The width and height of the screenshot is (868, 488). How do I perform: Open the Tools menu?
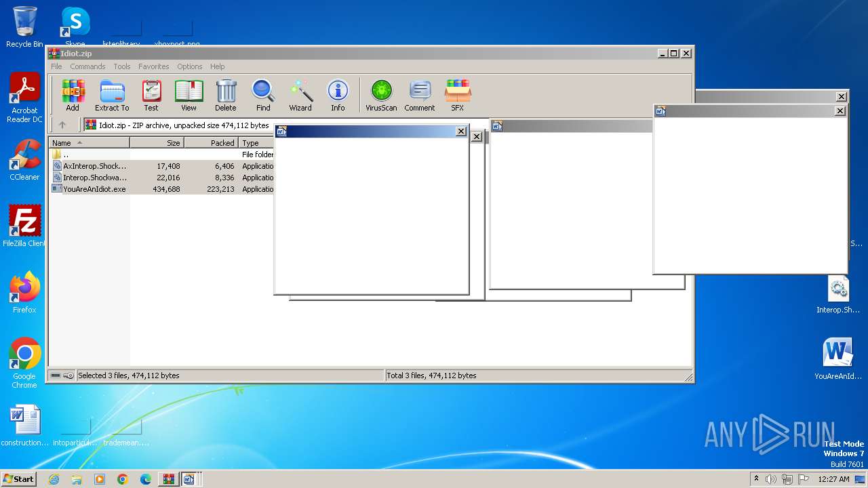(x=122, y=66)
